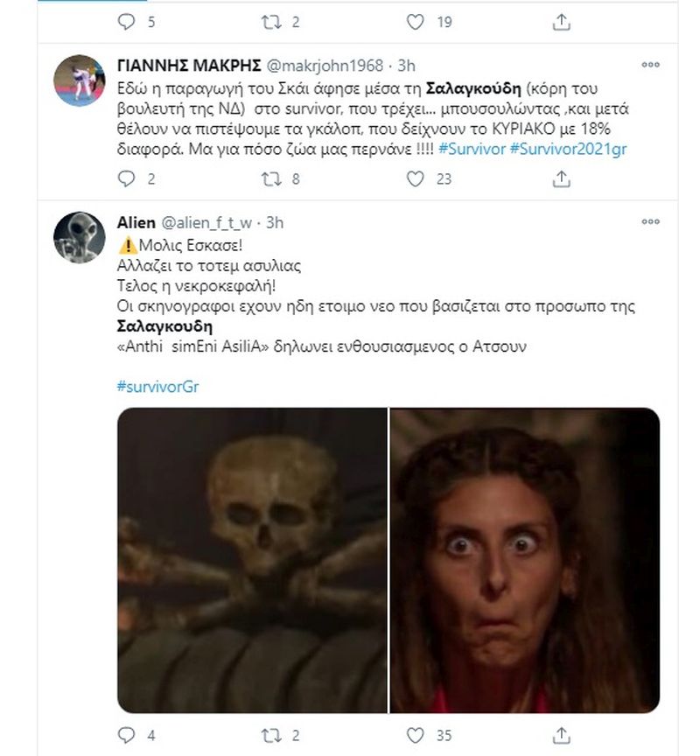The image size is (700, 756).
Task: Share the top tweet
Action: [561, 22]
